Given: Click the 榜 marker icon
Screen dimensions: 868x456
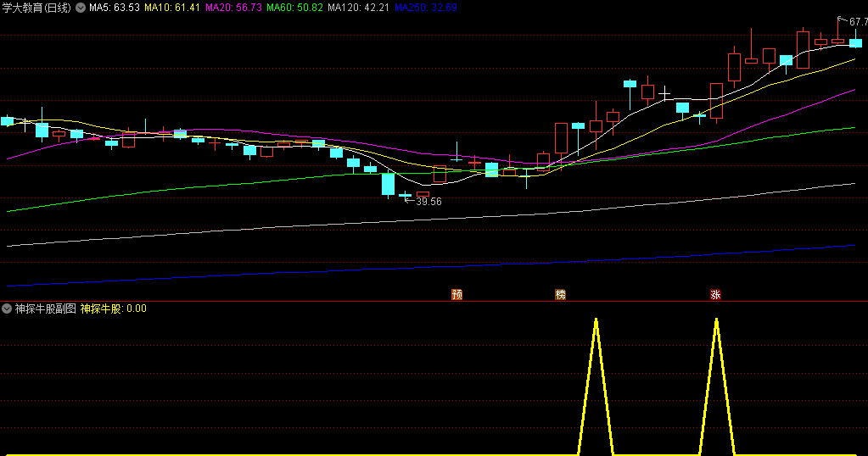Looking at the screenshot, I should click(560, 295).
